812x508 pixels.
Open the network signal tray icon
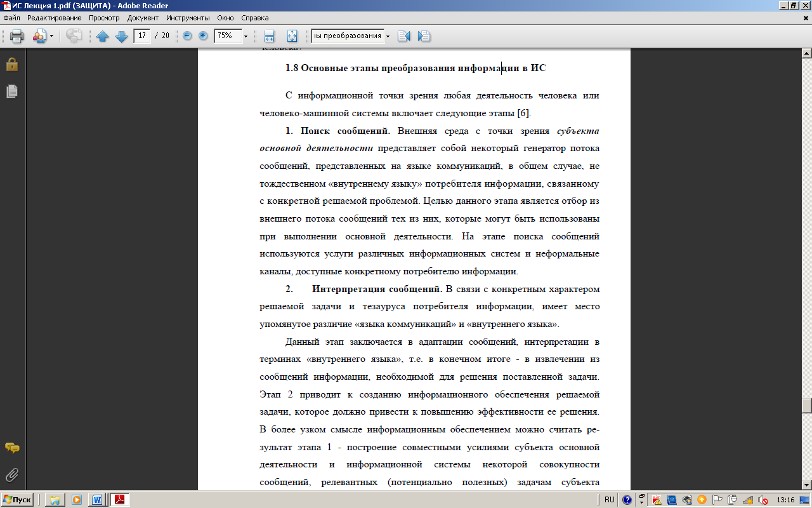click(x=748, y=500)
